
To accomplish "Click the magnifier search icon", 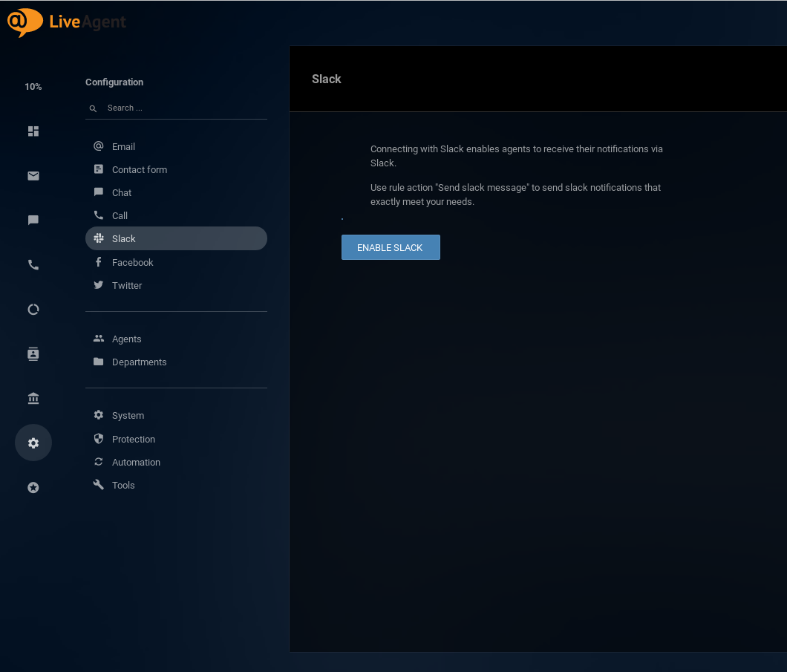I will (93, 108).
